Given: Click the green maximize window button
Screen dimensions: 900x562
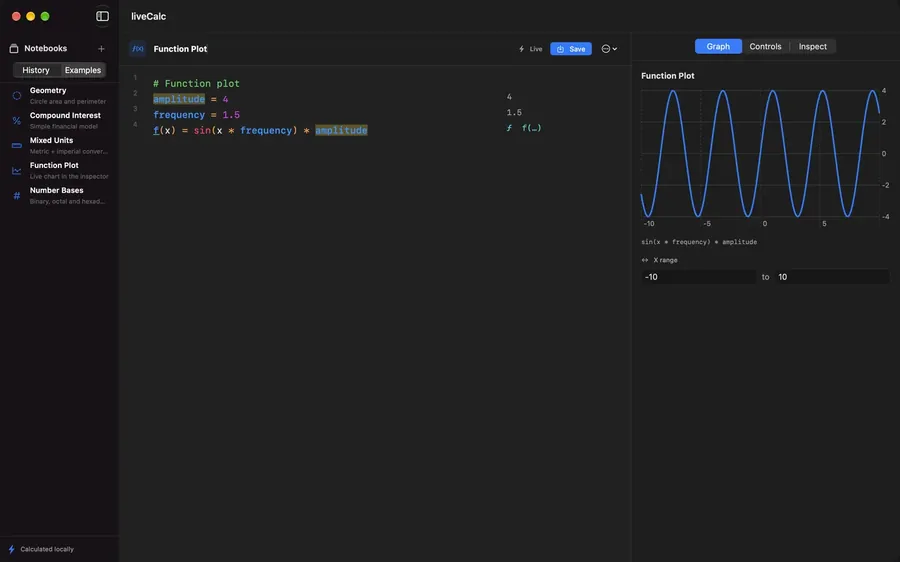Looking at the screenshot, I should click(45, 16).
